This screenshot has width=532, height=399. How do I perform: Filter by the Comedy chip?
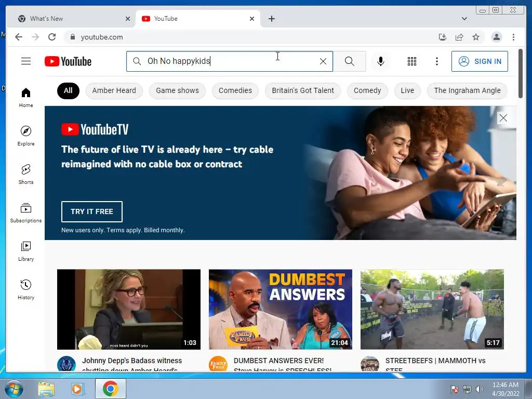[x=367, y=90]
